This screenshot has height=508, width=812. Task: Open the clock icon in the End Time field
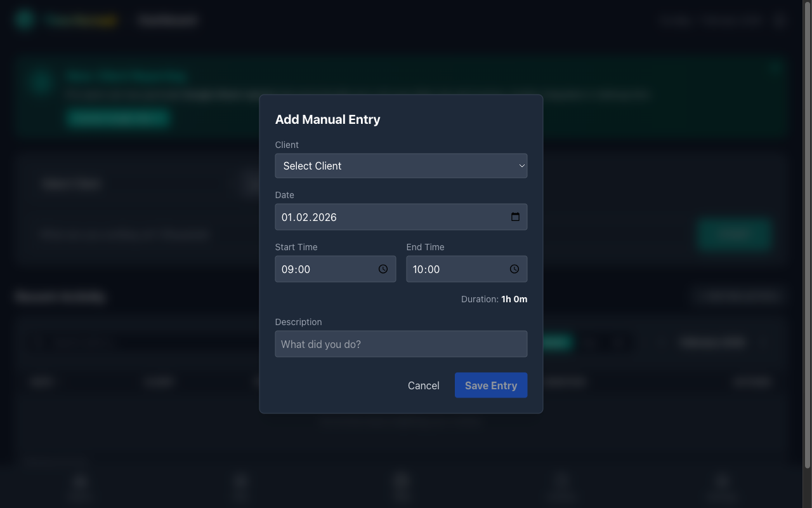pos(514,269)
